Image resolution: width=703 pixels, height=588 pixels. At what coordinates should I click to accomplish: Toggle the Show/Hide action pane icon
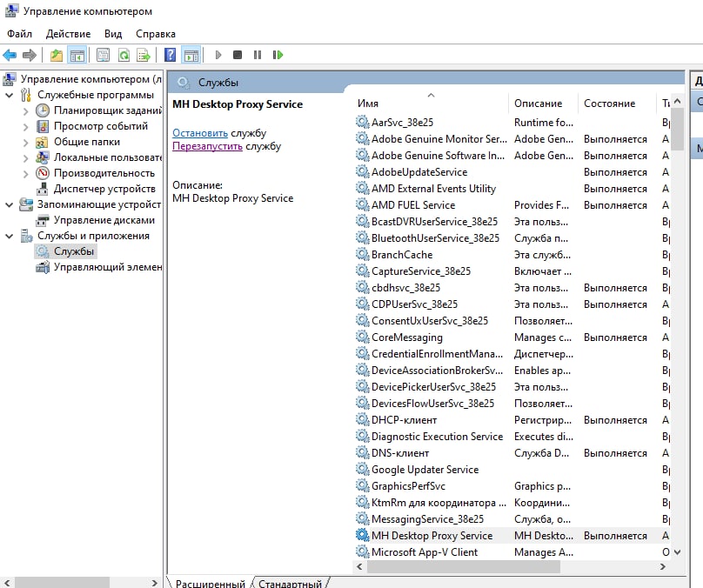point(191,55)
